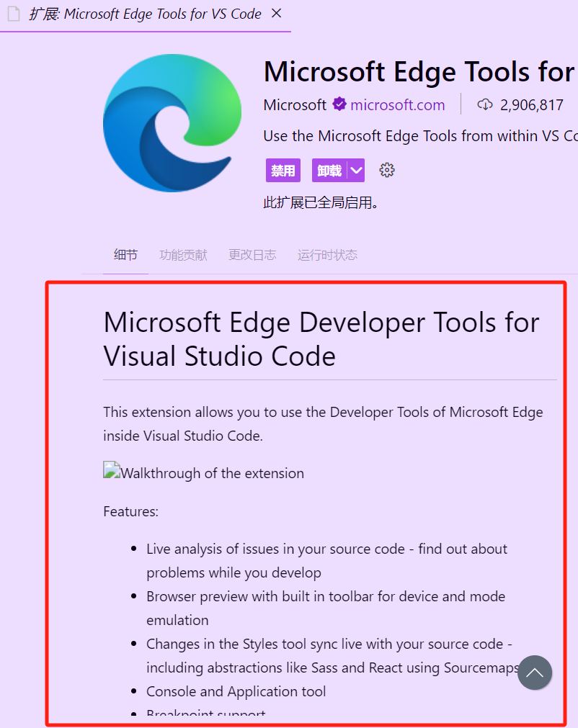Screen dimensions: 578x728
Task: Click the 'Use the Microsoft Edge Tools' description
Action: [420, 136]
